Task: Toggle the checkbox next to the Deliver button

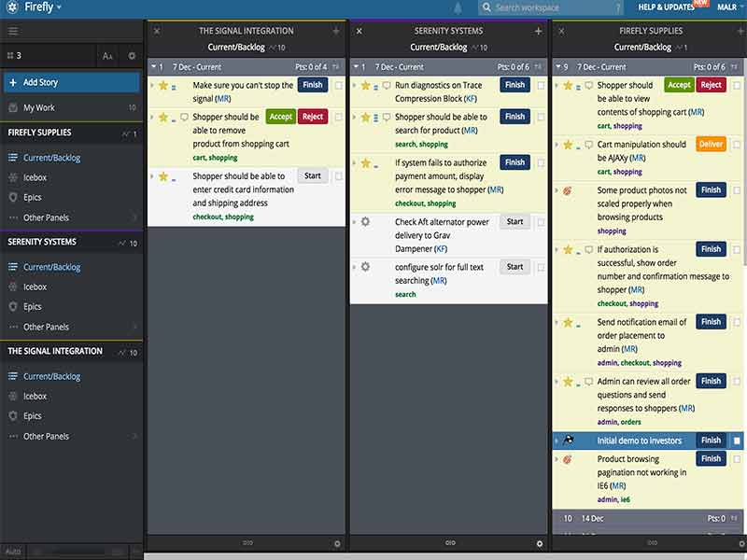Action: click(x=736, y=146)
